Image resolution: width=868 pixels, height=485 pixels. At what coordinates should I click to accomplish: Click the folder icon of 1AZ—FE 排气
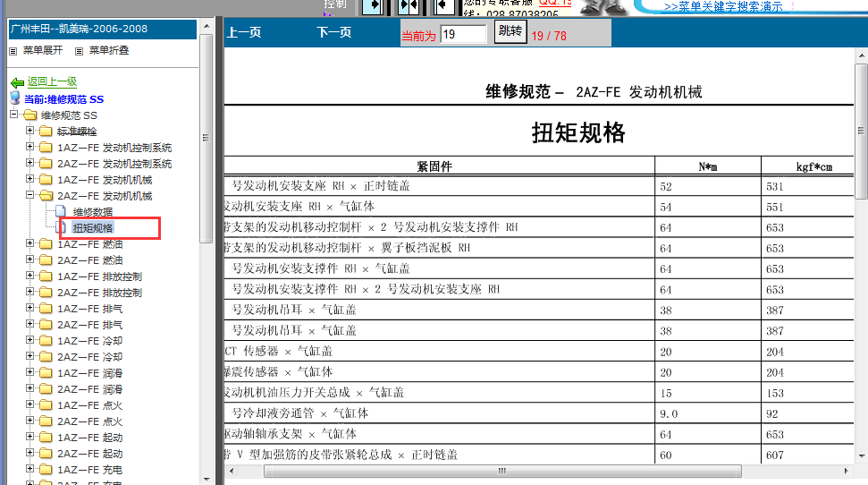pos(46,308)
